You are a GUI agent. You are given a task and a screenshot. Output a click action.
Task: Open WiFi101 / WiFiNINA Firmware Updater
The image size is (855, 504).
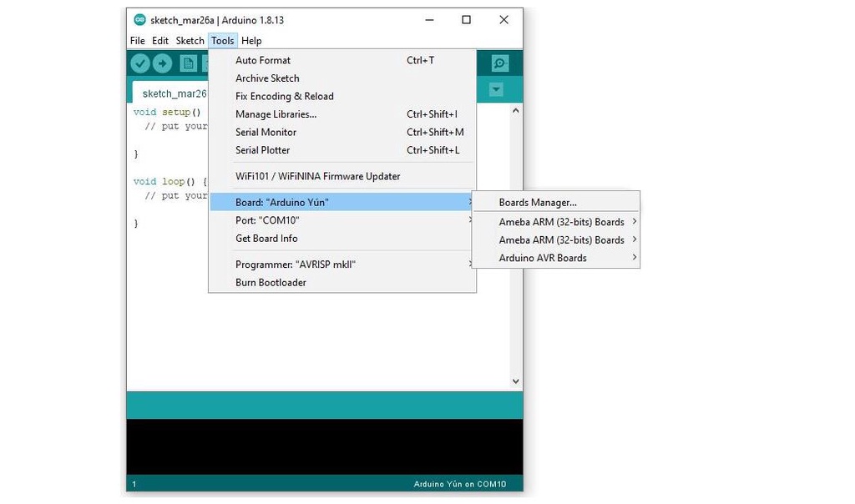click(317, 177)
